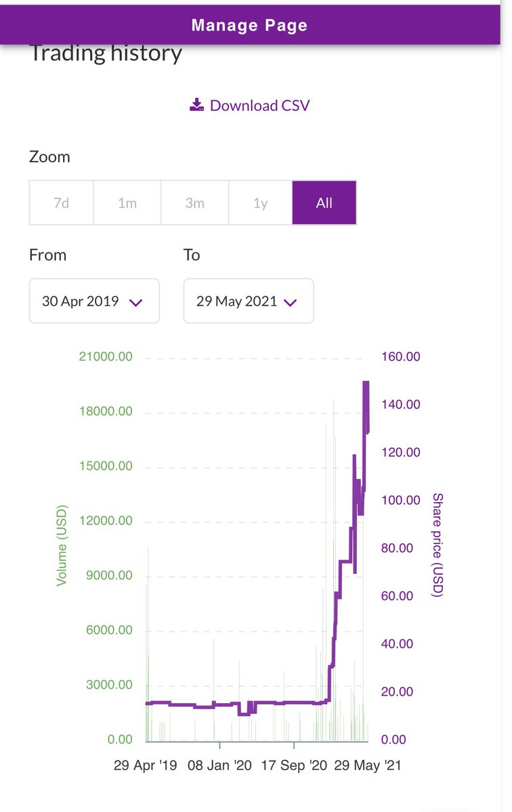
Task: Click the 08 Jan '20 date tick
Action: pyautogui.click(x=219, y=766)
